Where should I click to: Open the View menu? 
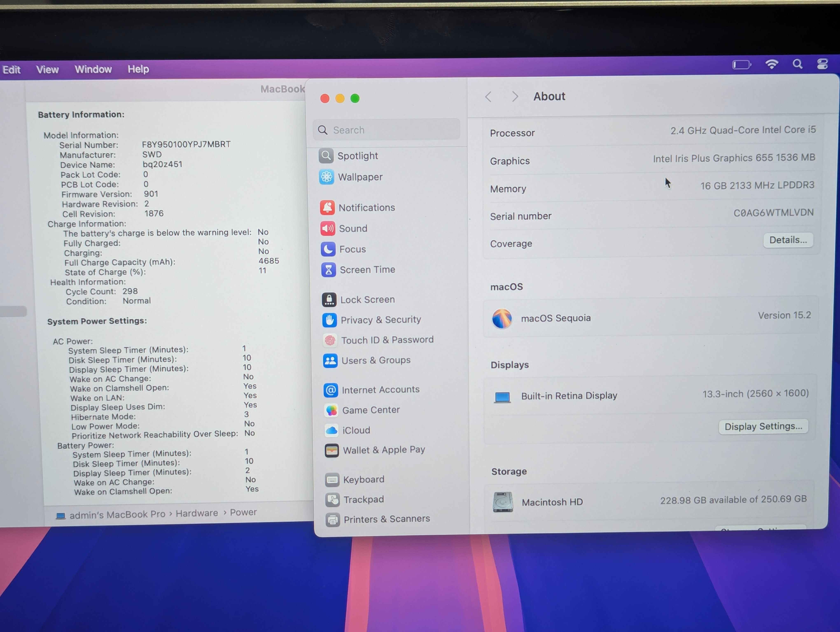point(47,69)
